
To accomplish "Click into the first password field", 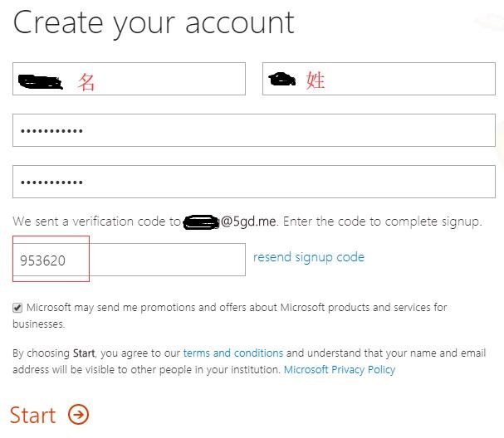I will tap(254, 130).
